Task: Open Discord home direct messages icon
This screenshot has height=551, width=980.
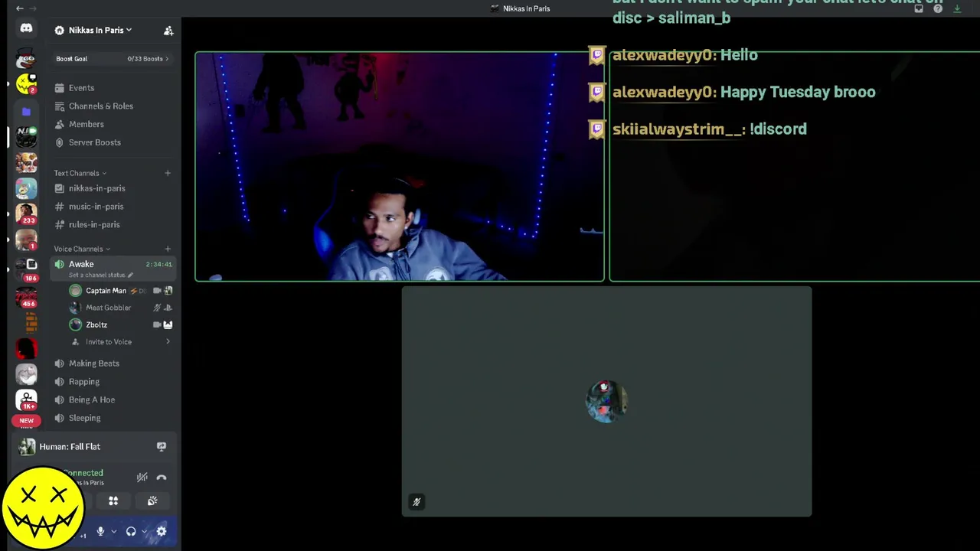Action: click(26, 28)
